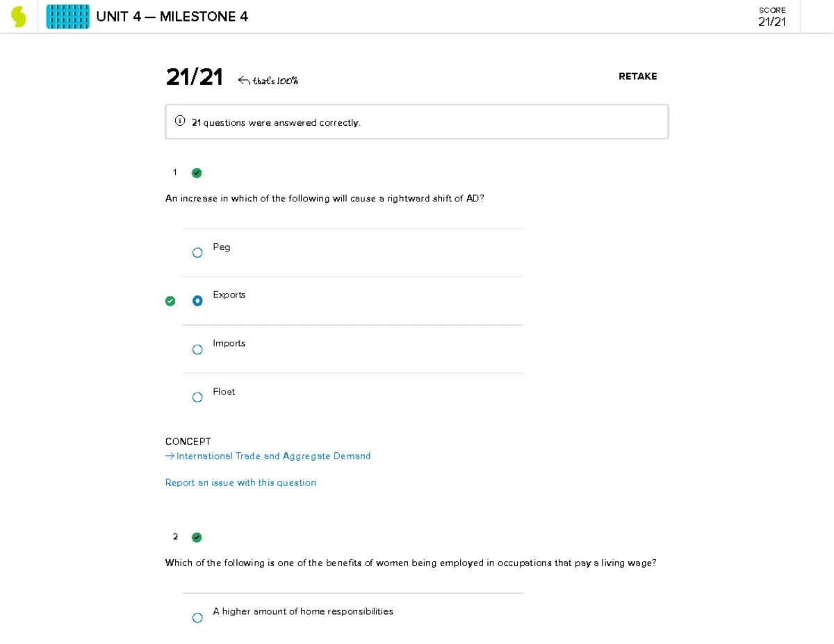Click the green Sophia logo icon
This screenshot has width=834, height=644.
pos(19,17)
